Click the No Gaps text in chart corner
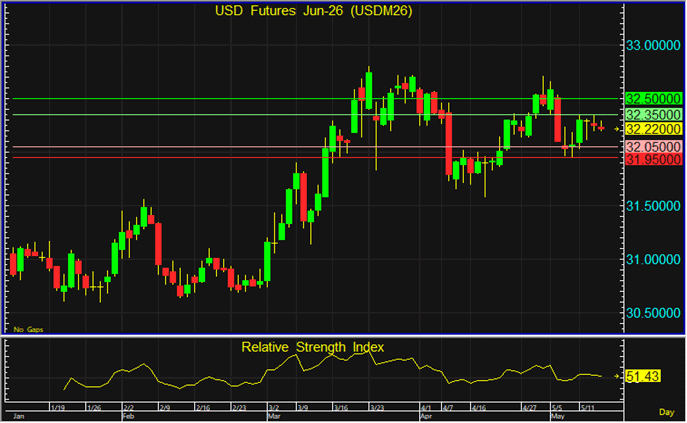This screenshot has height=423, width=687. [28, 329]
